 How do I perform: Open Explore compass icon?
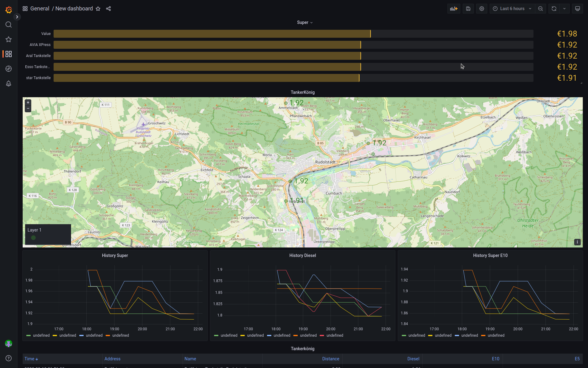(9, 69)
